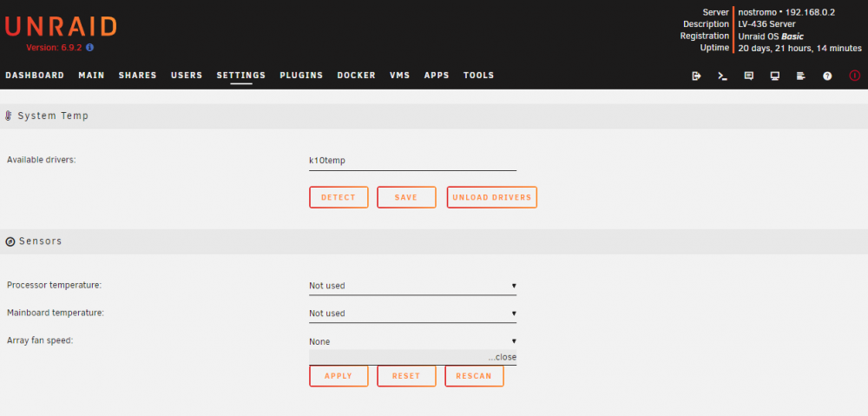Click the Rescan button
Image resolution: width=868 pixels, height=416 pixels.
point(474,376)
